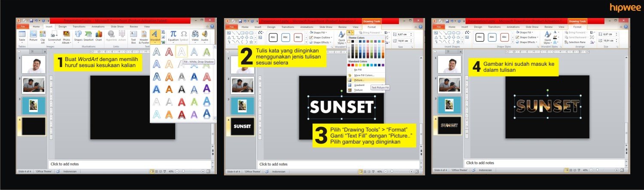The image size is (644, 190).
Task: Select 'Fill - White, Drop Shadow' WordArt style
Action: [182, 52]
